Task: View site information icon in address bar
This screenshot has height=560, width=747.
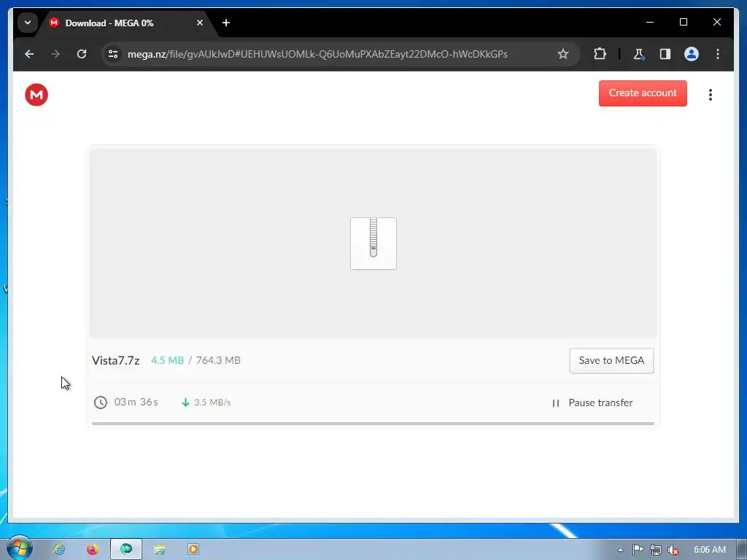Action: [113, 54]
